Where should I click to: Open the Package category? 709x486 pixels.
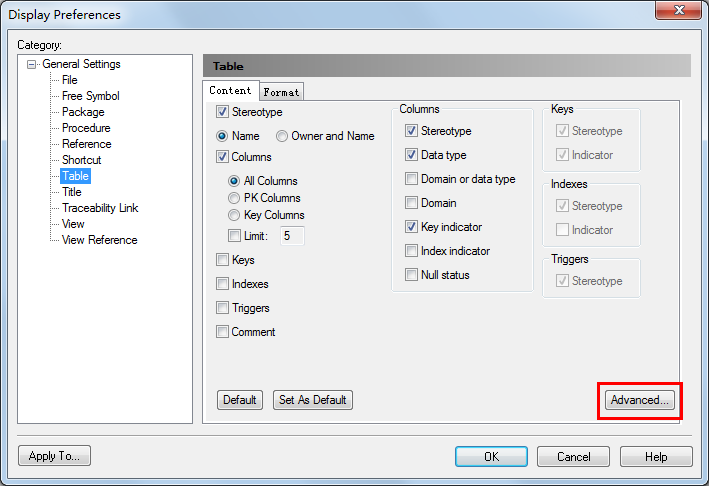[83, 112]
